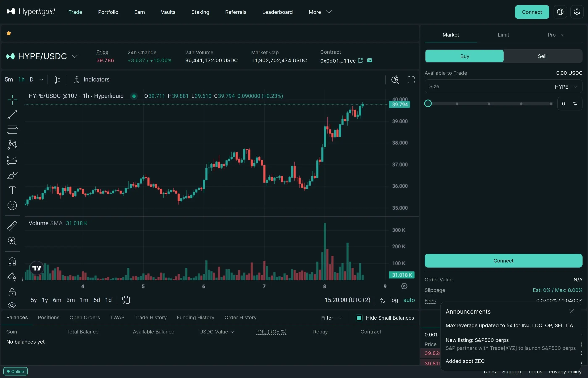Click the wallet icon beside the contract address
This screenshot has width=588, height=378.
pos(369,60)
